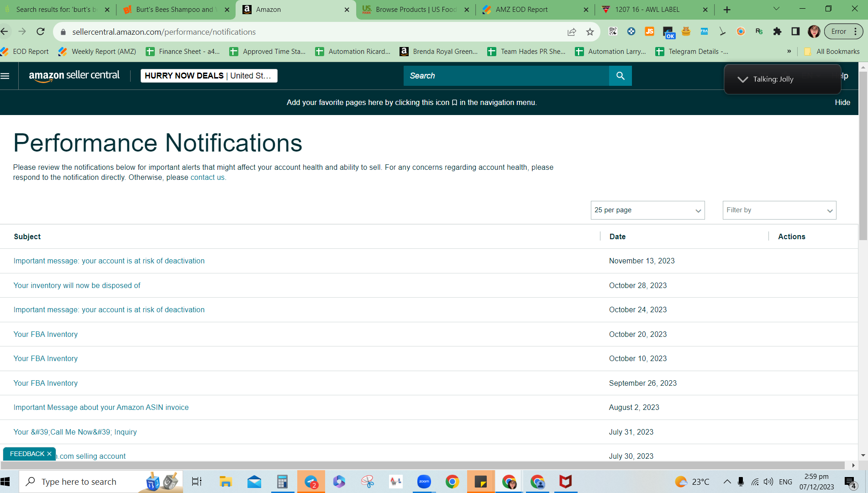Go back with browser back arrow
The height and width of the screenshot is (493, 868).
[5, 31]
